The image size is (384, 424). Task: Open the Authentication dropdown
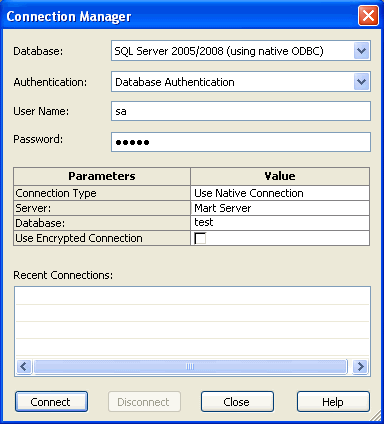[x=362, y=82]
